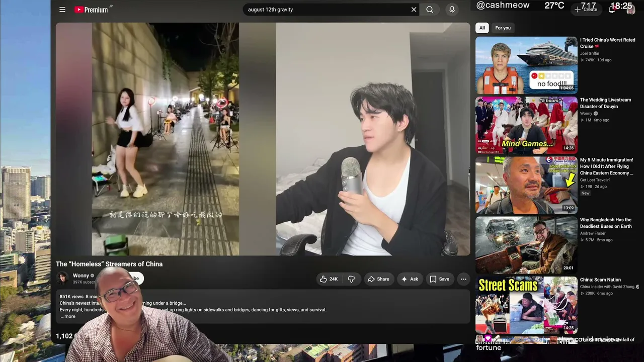The height and width of the screenshot is (362, 644).
Task: Open Wonny channel avatar
Action: (x=63, y=279)
